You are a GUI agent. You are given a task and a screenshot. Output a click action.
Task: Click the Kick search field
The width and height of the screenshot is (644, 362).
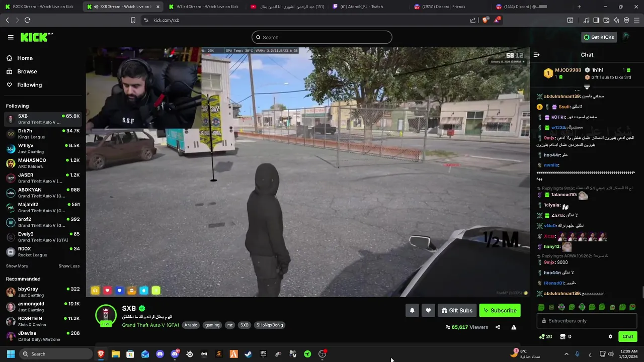click(x=322, y=37)
